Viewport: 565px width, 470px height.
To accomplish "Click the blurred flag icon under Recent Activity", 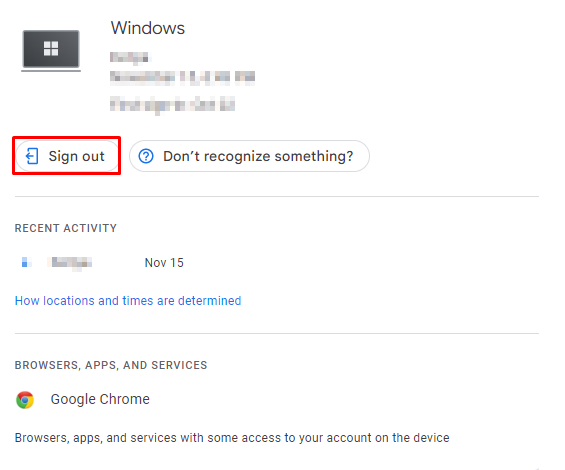I will click(26, 262).
